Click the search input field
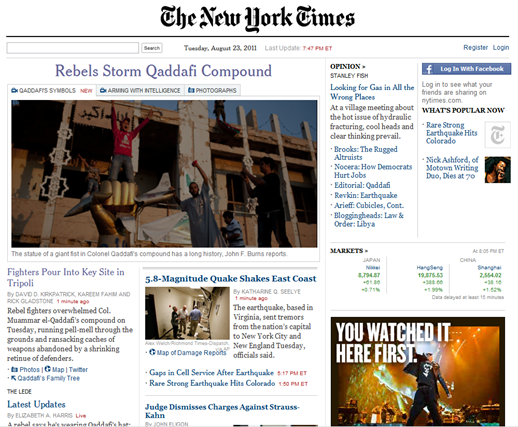Image resolution: width=518 pixels, height=427 pixels. [73, 48]
